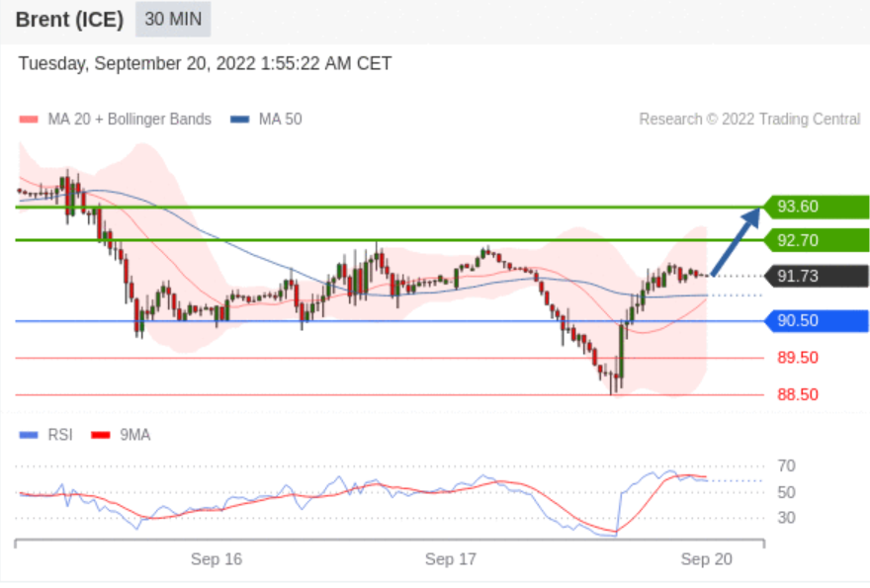The width and height of the screenshot is (870, 588).
Task: Click the '9MA' legend label
Action: click(x=134, y=435)
